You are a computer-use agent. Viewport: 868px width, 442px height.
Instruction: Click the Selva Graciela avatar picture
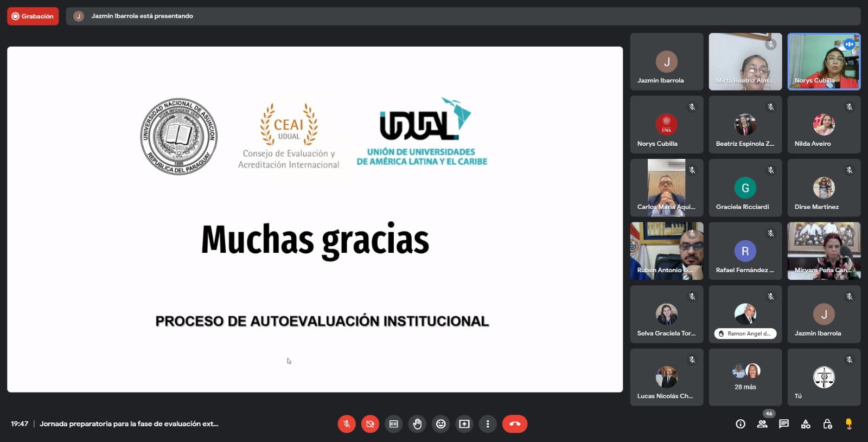pos(667,314)
